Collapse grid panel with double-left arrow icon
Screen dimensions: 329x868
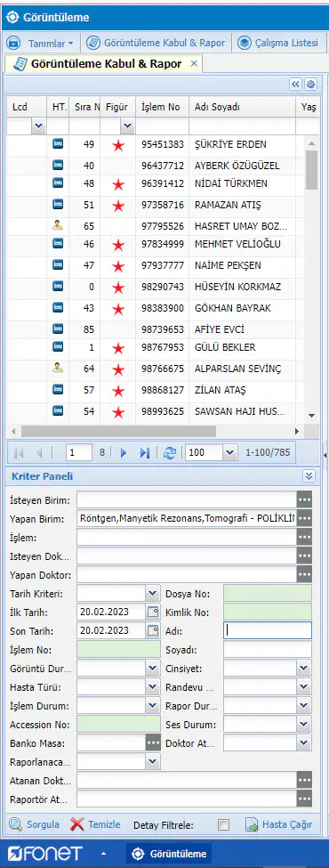[x=295, y=85]
